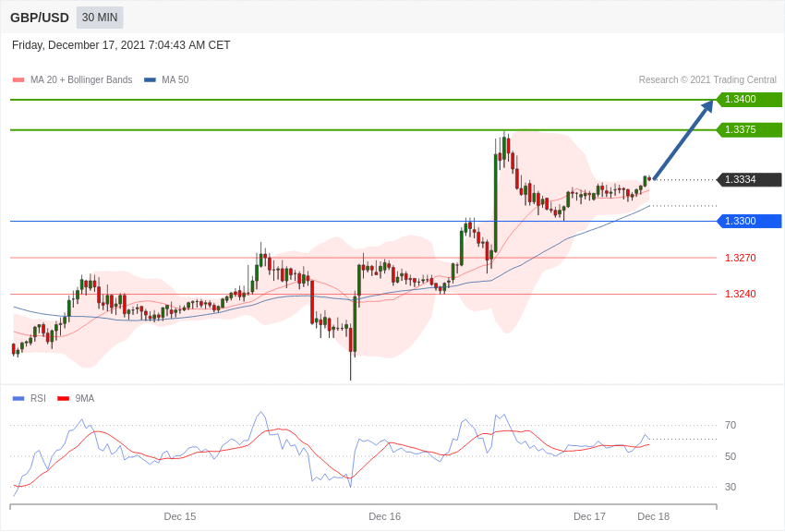
Task: Click the Dec 16 date axis marker
Action: (384, 516)
